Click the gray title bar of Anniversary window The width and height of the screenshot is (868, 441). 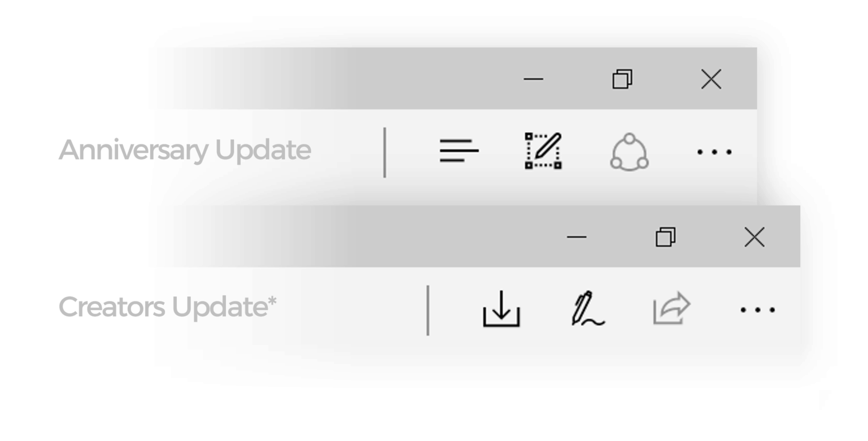344,78
